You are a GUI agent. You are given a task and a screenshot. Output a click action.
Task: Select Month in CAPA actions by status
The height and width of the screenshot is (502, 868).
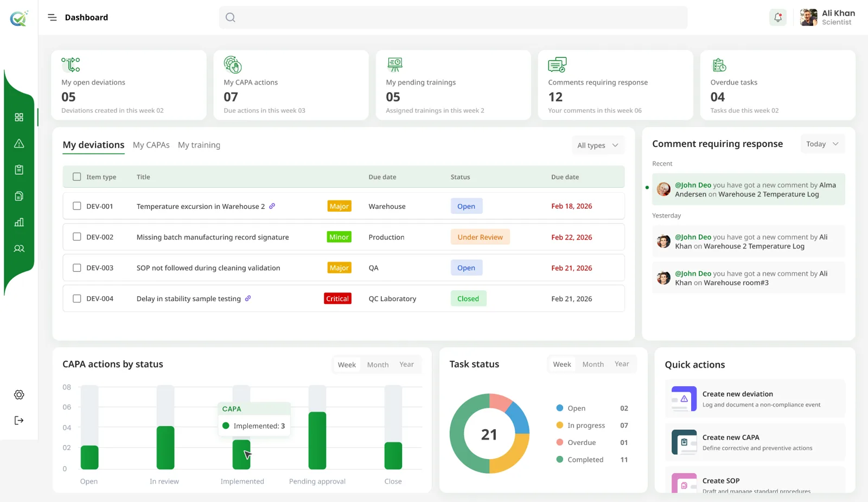(378, 365)
